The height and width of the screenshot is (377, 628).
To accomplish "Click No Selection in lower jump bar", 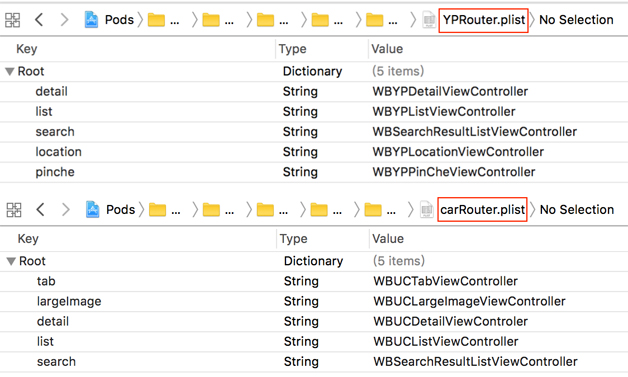I will point(577,210).
